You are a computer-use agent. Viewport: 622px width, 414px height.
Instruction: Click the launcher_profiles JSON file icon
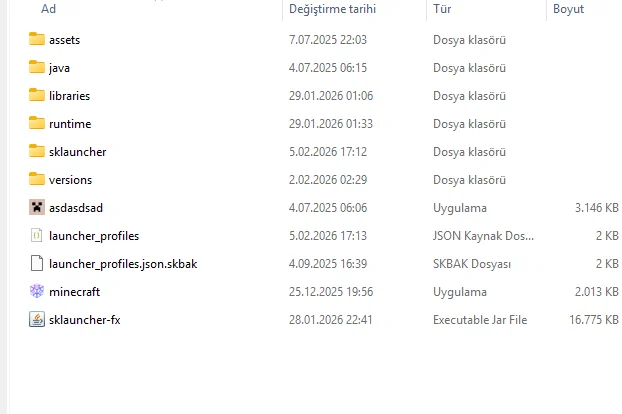click(36, 236)
